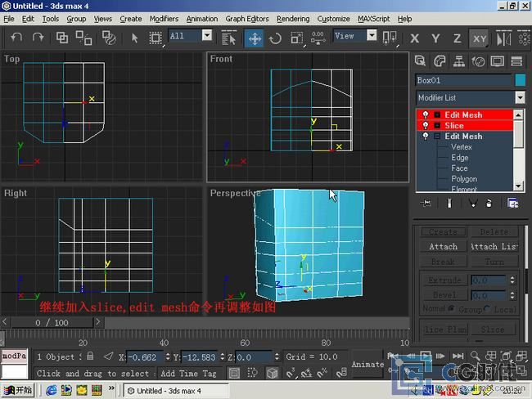532x399 pixels.
Task: Activate the Select and Scale tool
Action: click(x=297, y=38)
